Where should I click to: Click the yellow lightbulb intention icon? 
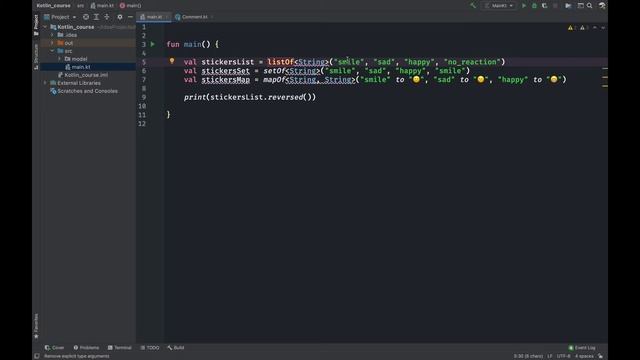pos(172,61)
